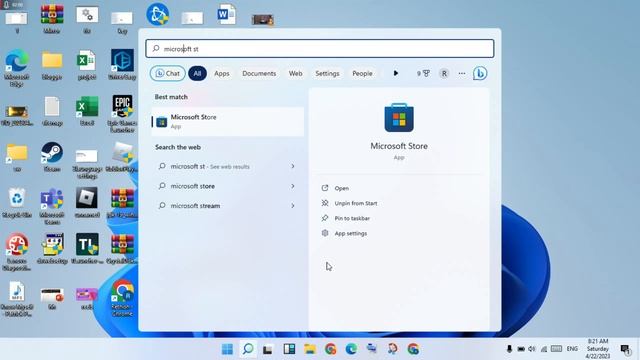
Task: Open the Epic Games Launcher desktop shortcut
Action: pyautogui.click(x=122, y=113)
